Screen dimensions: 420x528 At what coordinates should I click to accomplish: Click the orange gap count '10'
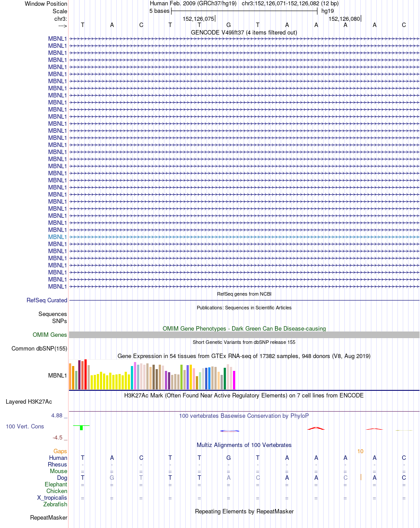pyautogui.click(x=360, y=451)
